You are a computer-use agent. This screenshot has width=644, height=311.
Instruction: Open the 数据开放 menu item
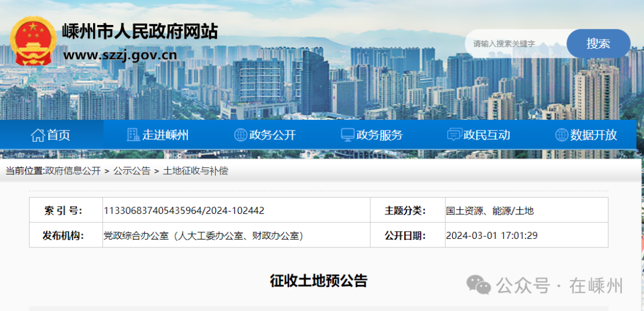click(x=586, y=135)
